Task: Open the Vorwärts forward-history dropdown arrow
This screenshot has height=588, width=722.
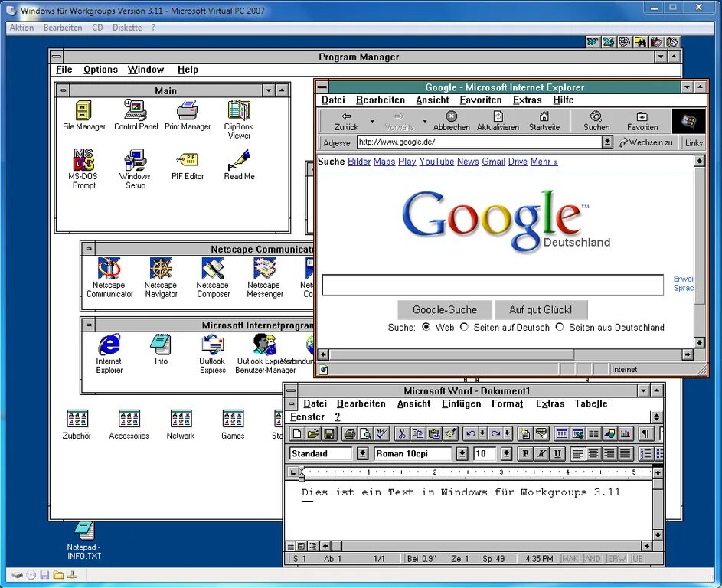Action: click(424, 121)
